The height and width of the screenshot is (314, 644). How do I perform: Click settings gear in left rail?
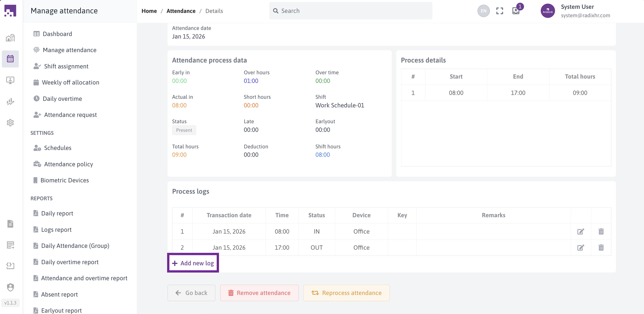pyautogui.click(x=10, y=123)
